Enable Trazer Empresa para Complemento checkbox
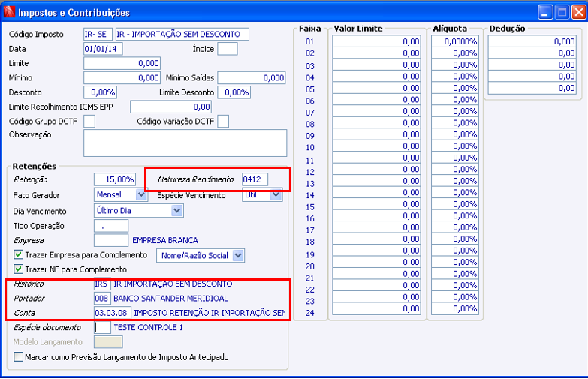 [18, 255]
